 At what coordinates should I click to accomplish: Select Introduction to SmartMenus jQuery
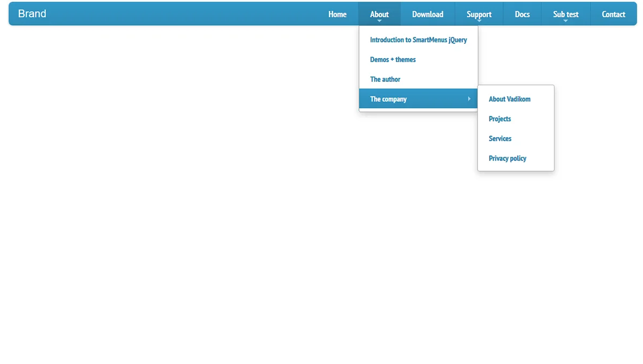point(418,40)
